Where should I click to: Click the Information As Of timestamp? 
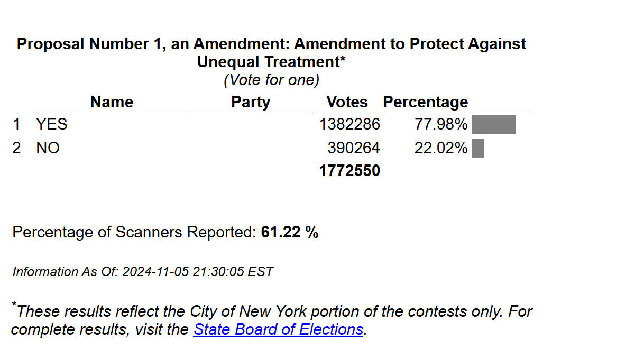coord(143,272)
